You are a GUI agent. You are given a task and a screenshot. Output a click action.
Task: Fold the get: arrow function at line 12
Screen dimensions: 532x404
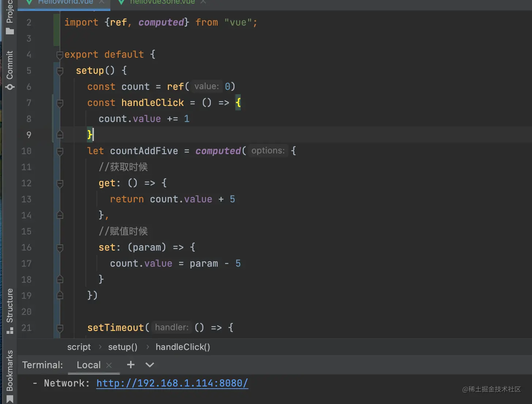(x=60, y=183)
